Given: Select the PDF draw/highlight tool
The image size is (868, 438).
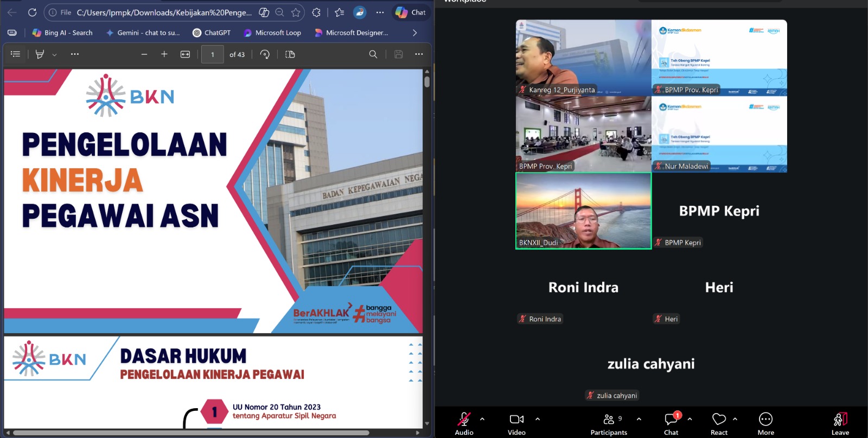Looking at the screenshot, I should coord(40,54).
